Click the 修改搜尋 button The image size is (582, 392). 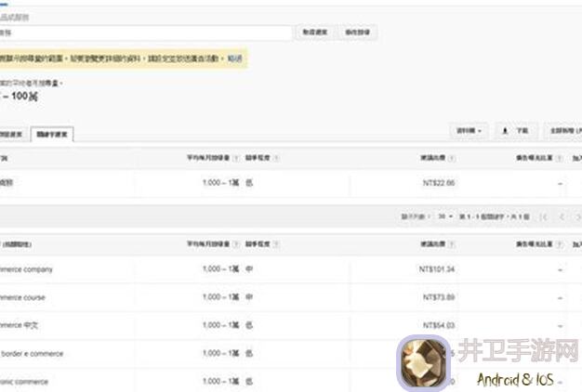click(359, 32)
